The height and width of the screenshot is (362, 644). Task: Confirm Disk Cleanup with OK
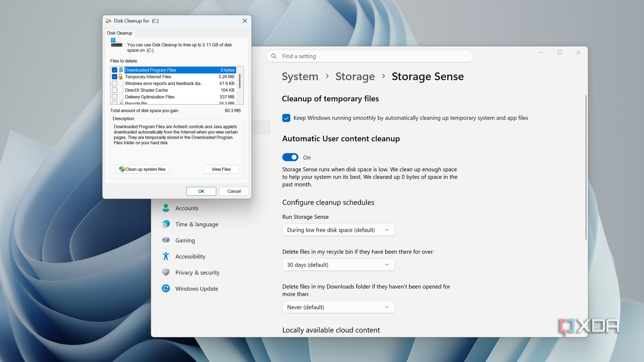pyautogui.click(x=201, y=191)
